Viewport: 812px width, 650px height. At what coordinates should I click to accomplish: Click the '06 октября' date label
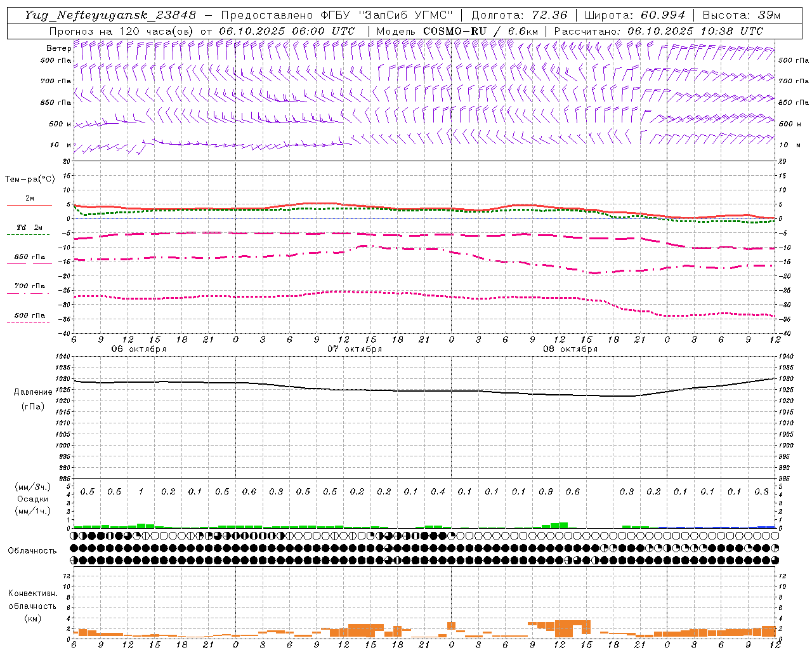138,349
